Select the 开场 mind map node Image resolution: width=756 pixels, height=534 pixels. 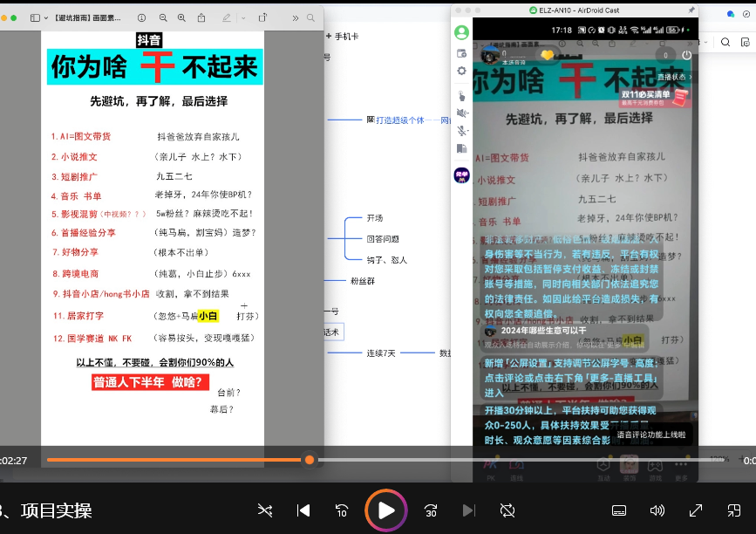coord(375,218)
